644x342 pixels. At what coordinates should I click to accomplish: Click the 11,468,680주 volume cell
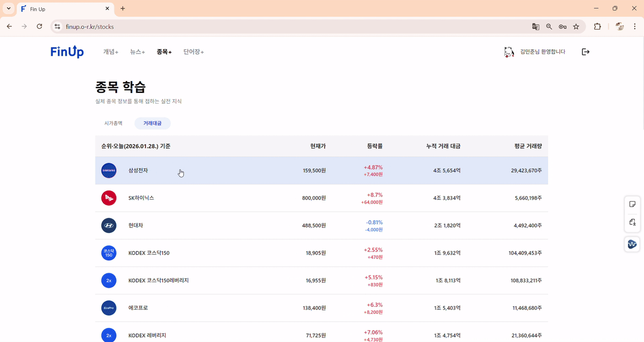[x=527, y=308]
